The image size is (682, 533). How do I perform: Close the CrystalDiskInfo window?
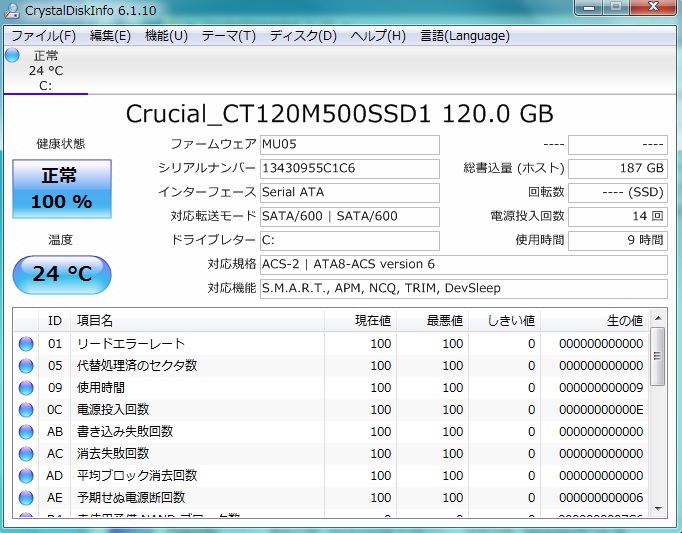[x=653, y=7]
